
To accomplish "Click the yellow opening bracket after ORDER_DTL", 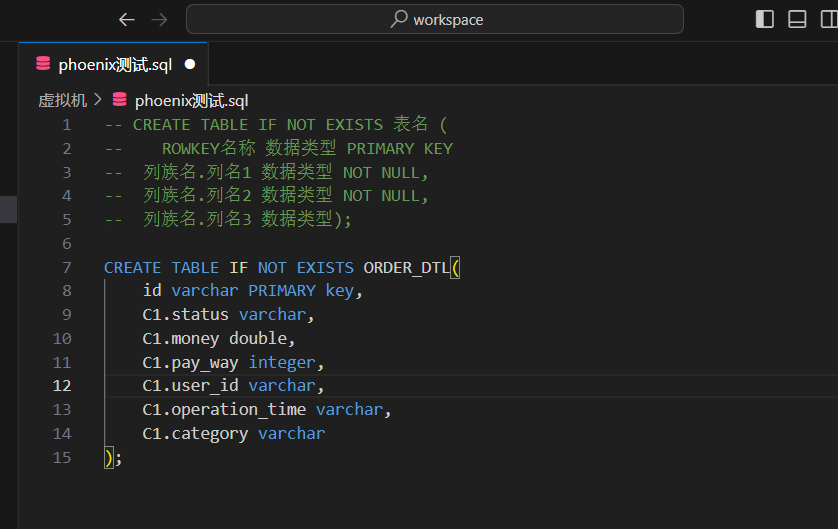I will [455, 267].
